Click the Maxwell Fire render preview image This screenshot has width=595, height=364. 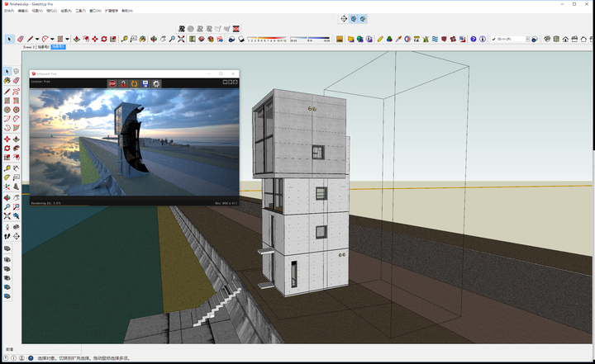coord(134,143)
